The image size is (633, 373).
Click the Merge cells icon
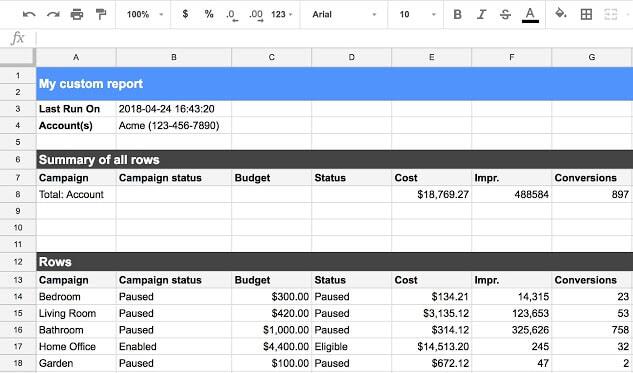point(610,15)
